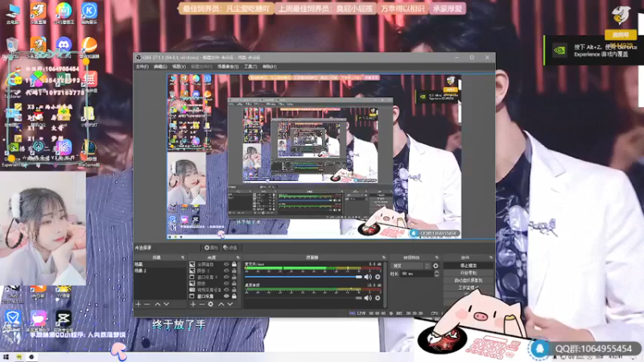Viewport: 644px width, 362px height.
Task: Mute the 麦克风/Aux channel speaker icon
Action: (x=368, y=277)
